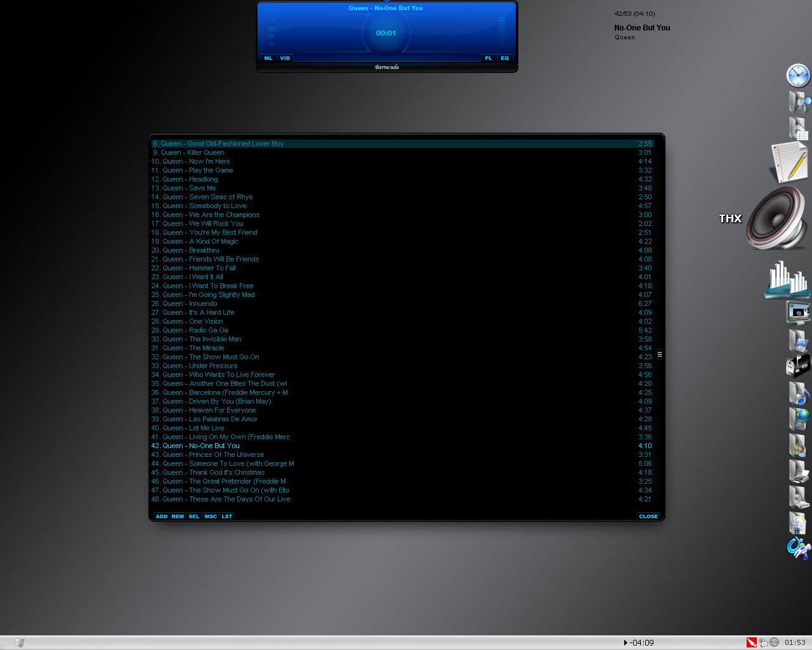Select track 34 Who Wants To Live Forever
This screenshot has height=650, width=812.
402,375
